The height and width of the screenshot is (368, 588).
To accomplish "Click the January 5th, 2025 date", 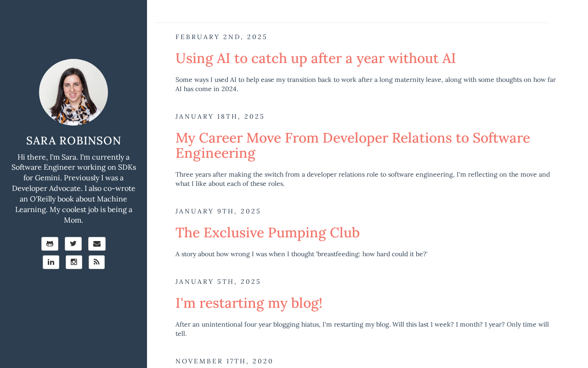I will pos(218,282).
